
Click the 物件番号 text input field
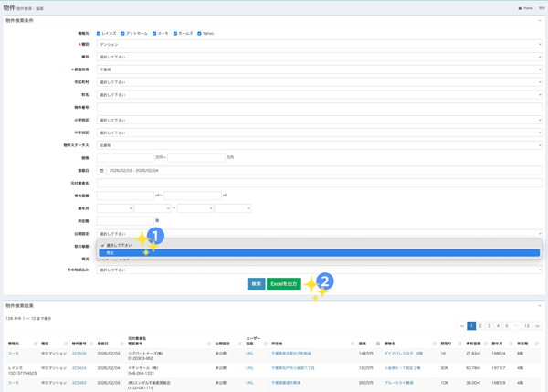(320, 107)
